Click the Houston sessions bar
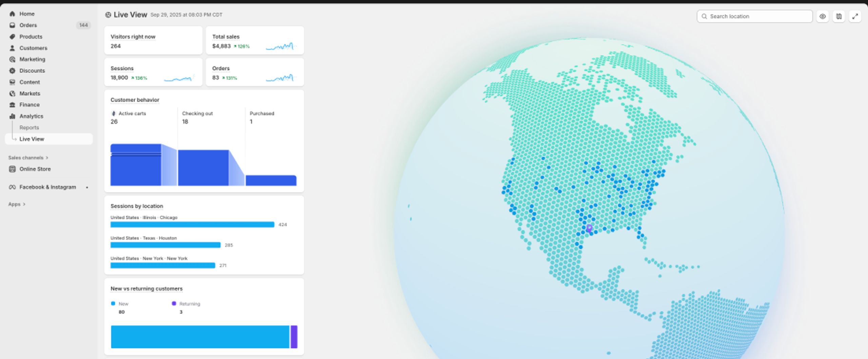The width and height of the screenshot is (868, 359). pos(165,245)
